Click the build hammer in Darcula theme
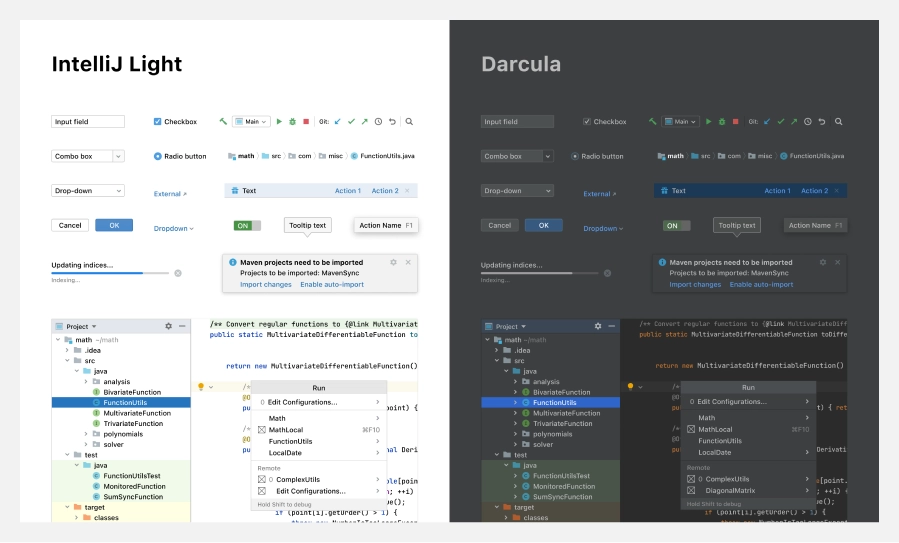899x543 pixels. tap(652, 122)
